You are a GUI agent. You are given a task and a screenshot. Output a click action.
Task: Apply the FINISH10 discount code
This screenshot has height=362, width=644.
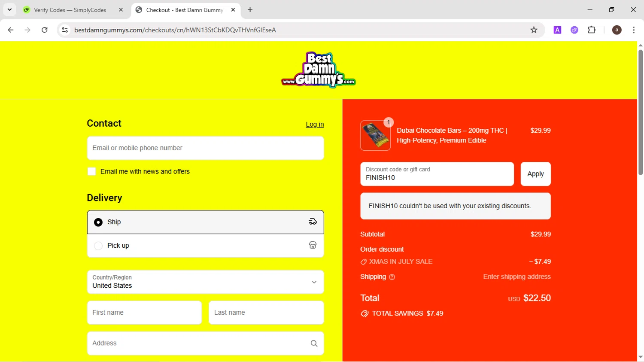coord(535,174)
